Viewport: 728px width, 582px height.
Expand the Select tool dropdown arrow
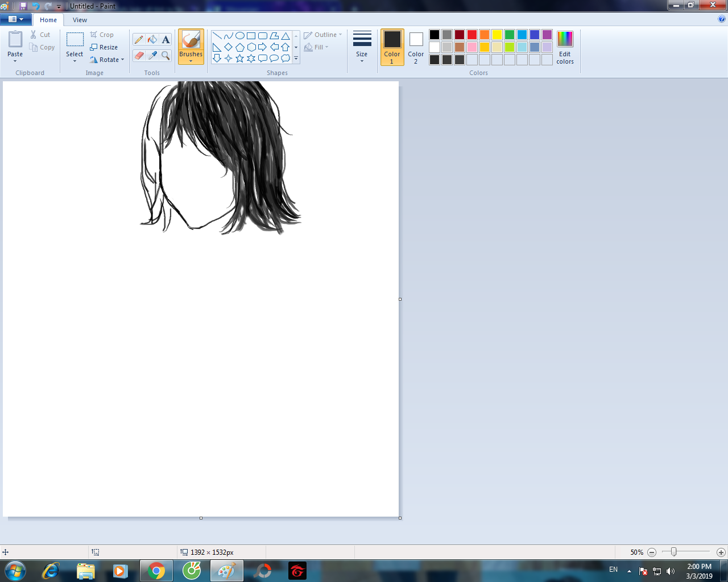click(x=75, y=60)
